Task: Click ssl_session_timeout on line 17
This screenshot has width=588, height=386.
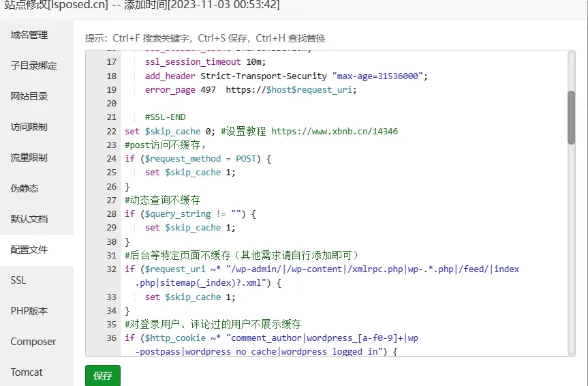Action: click(193, 62)
